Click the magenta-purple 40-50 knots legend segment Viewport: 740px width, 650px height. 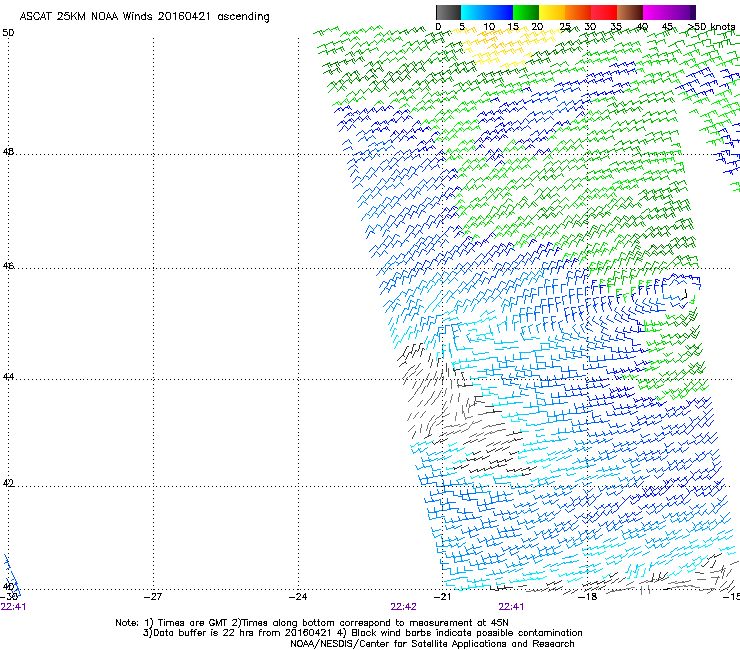point(669,12)
